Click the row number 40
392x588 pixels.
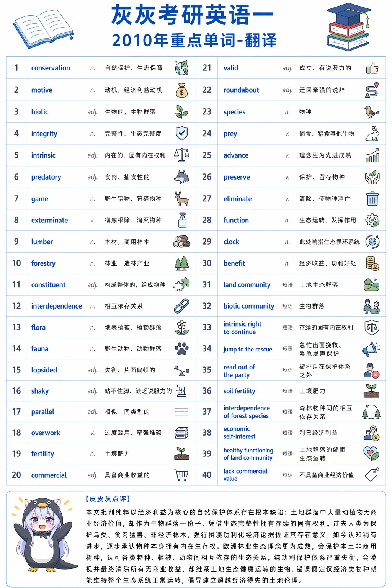point(207,475)
